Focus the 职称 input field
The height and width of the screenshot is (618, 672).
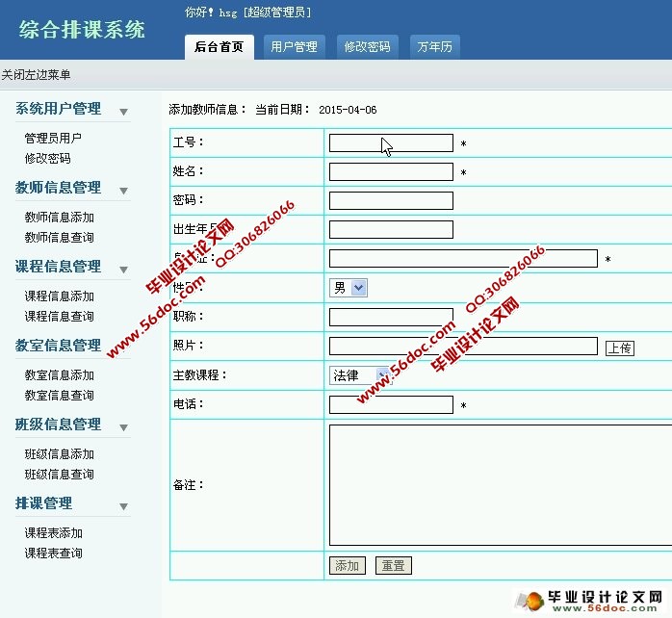pos(391,317)
